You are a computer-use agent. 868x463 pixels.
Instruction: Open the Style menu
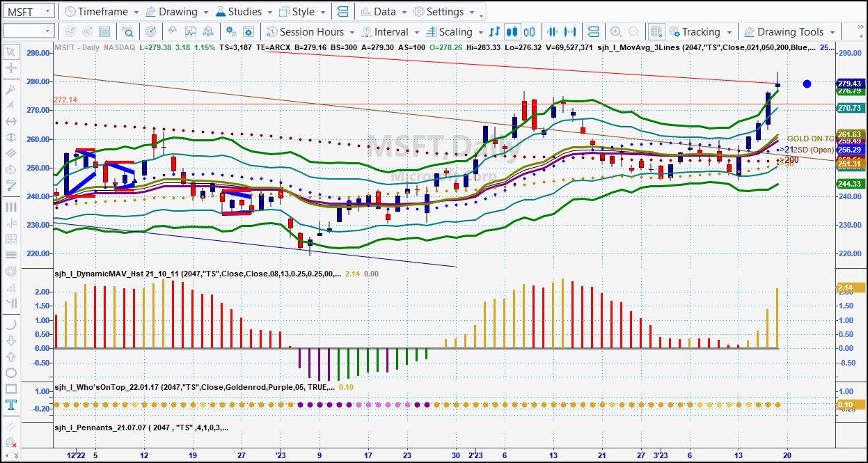coord(303,12)
